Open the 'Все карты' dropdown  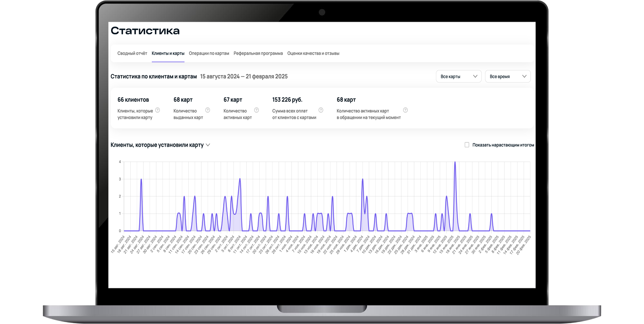[458, 76]
